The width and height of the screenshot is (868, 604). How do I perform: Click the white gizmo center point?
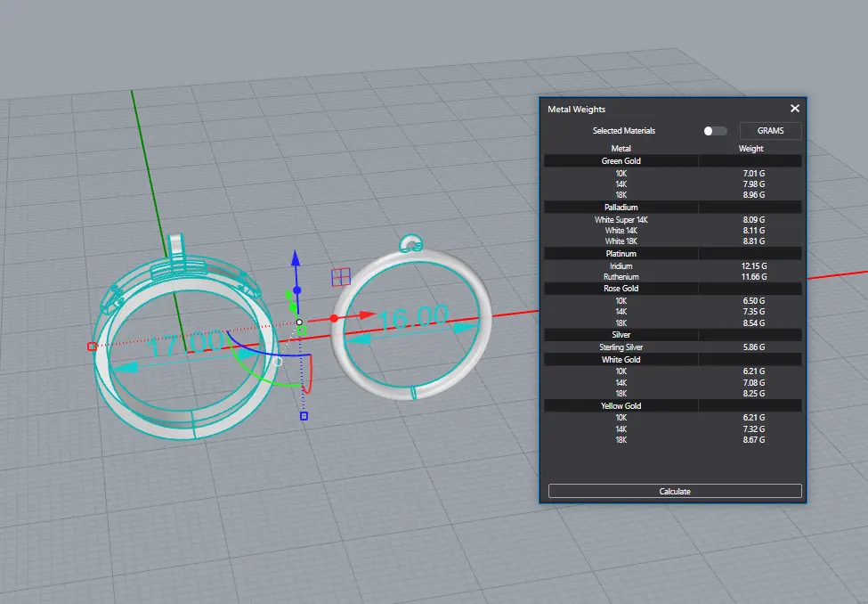pyautogui.click(x=299, y=322)
